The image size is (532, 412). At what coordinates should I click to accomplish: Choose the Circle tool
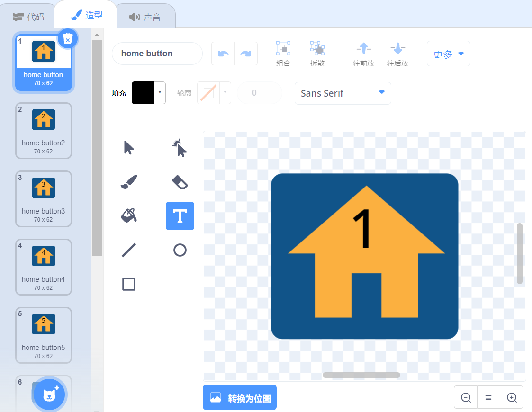pyautogui.click(x=180, y=250)
